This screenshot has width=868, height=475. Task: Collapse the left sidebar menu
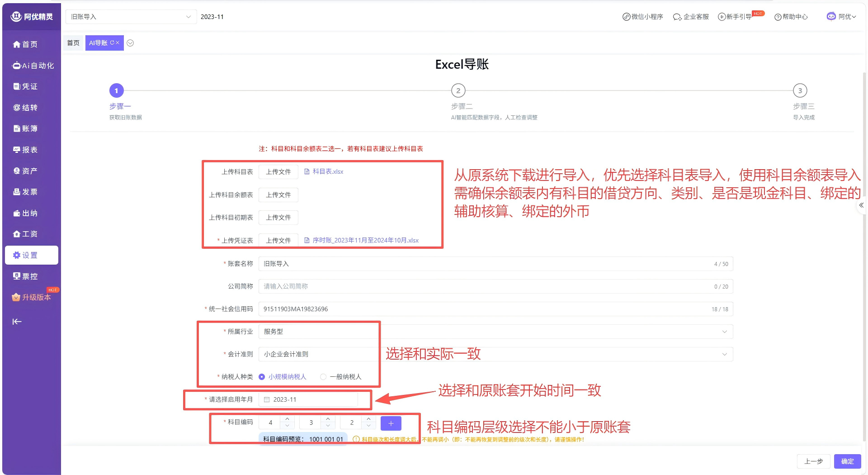(17, 322)
